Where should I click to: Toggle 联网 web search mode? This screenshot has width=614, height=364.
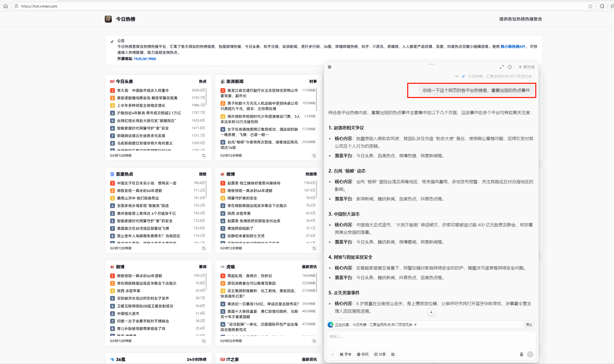click(x=363, y=354)
